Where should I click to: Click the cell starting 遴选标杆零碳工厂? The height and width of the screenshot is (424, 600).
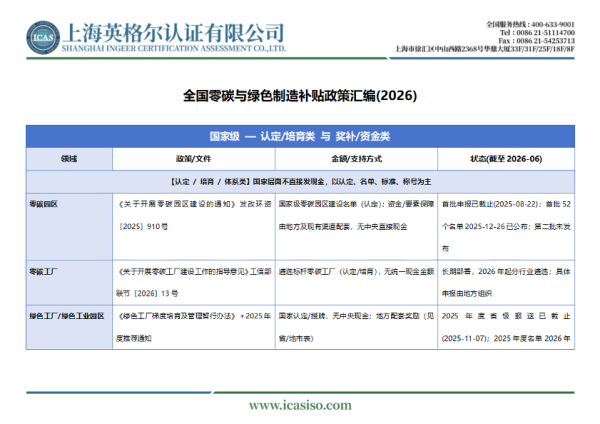[x=356, y=283]
